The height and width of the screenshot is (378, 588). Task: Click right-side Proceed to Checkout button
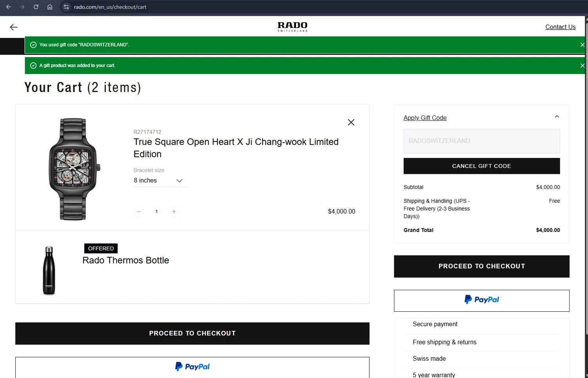482,266
